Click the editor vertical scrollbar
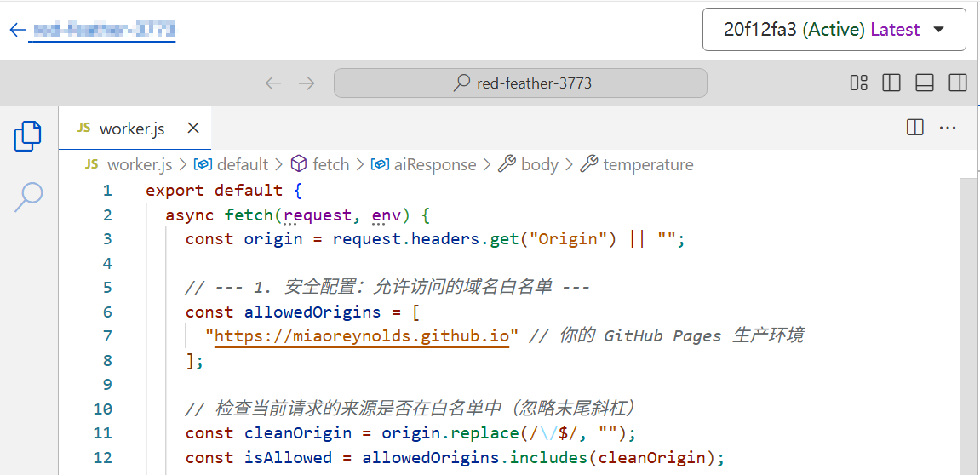980x475 pixels. click(970, 325)
